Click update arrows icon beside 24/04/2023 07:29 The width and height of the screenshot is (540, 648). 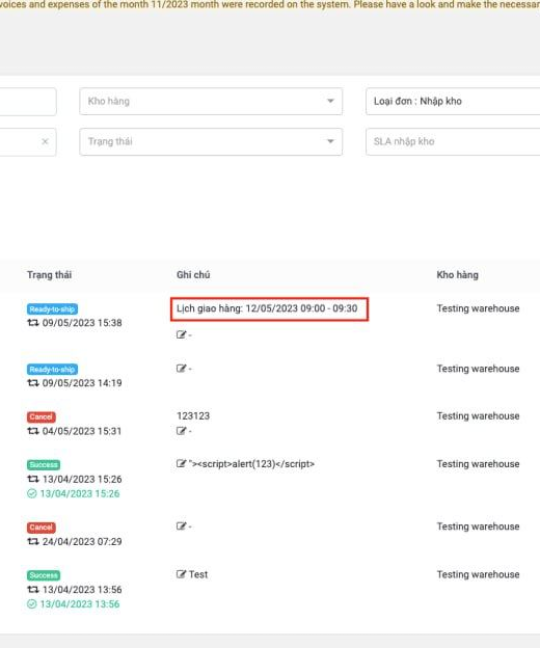(x=33, y=541)
